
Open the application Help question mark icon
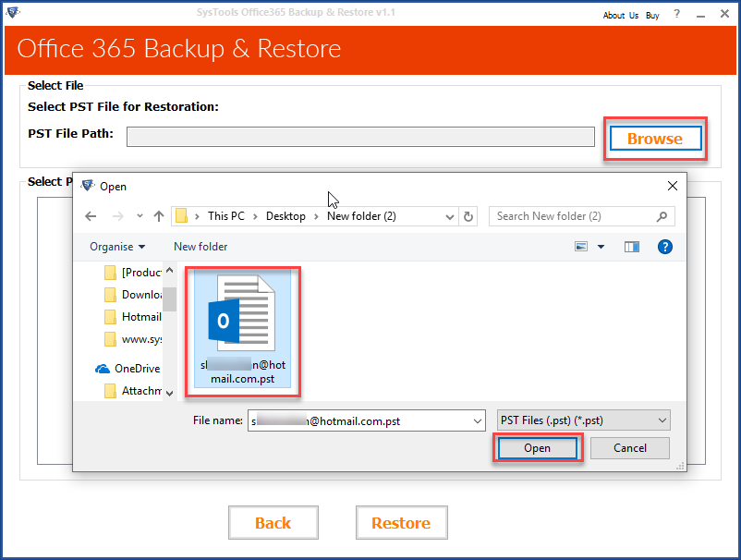tap(678, 14)
